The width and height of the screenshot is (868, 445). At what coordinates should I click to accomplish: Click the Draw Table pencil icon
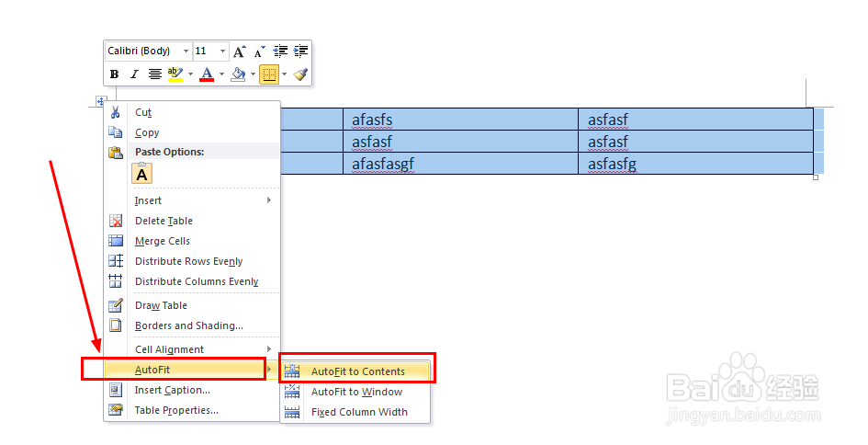click(115, 305)
